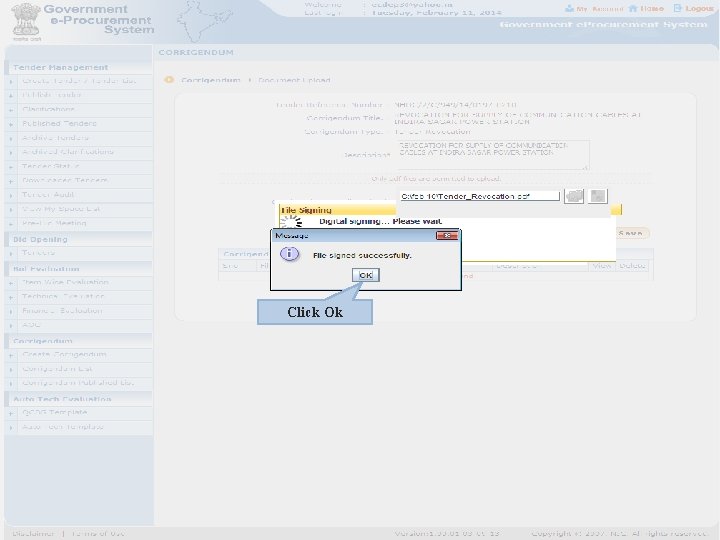Open AOC in the sidebar
This screenshot has width=720, height=540.
tap(31, 325)
